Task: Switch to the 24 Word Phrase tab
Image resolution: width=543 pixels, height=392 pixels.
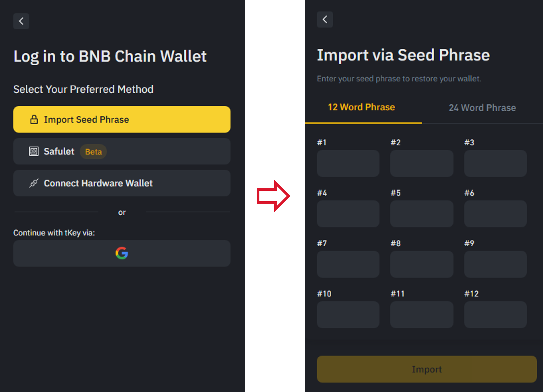Action: click(482, 108)
